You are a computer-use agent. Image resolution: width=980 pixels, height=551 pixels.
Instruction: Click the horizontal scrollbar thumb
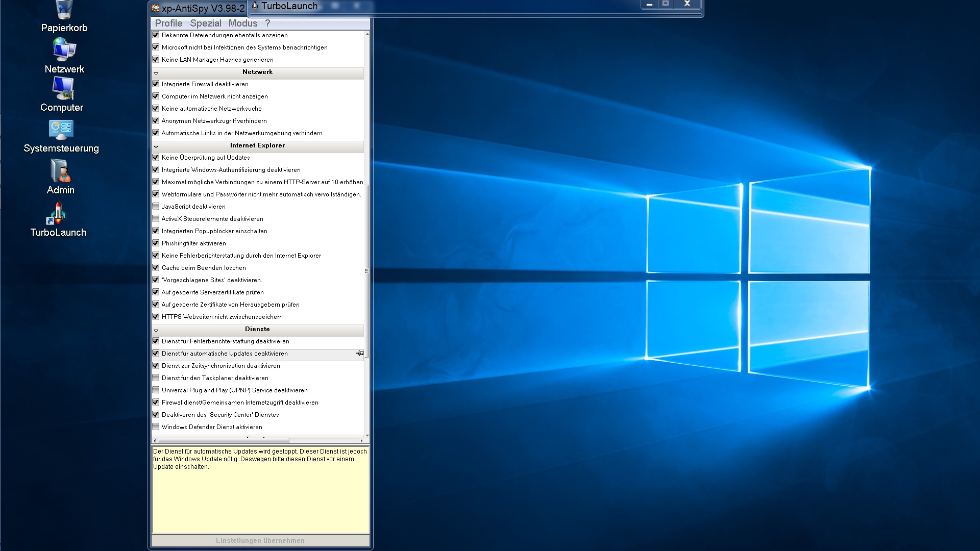coord(223,440)
